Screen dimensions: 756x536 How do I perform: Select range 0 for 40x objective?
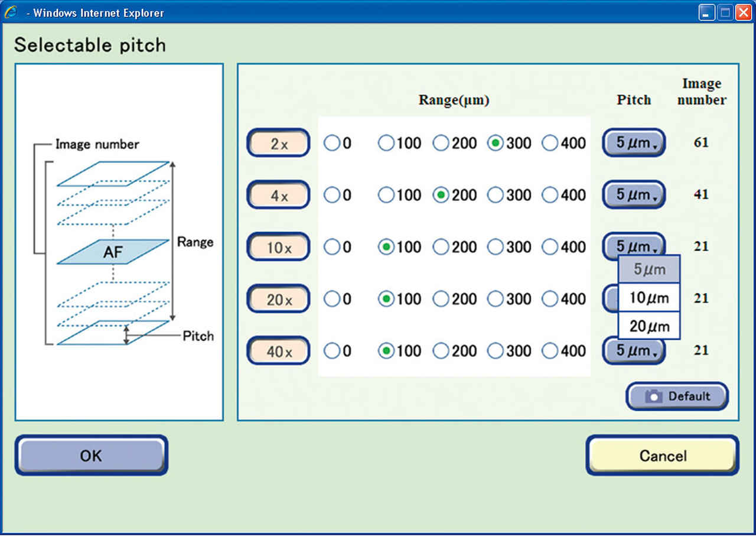(332, 351)
